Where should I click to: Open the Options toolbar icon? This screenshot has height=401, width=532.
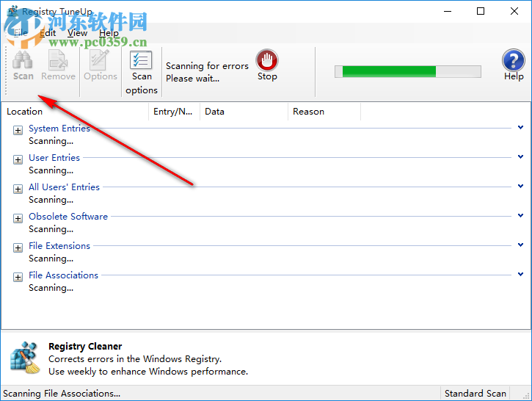pos(100,60)
